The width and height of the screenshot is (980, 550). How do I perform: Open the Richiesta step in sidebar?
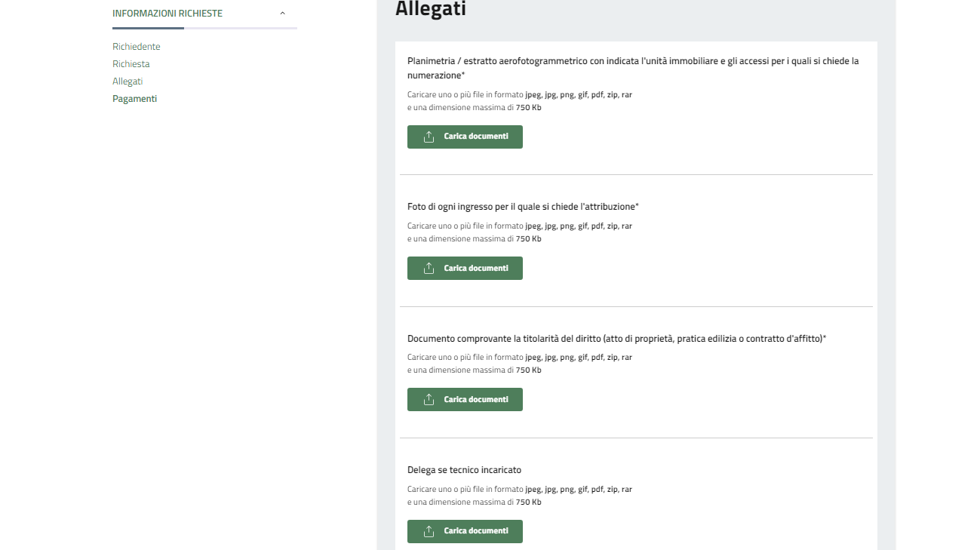click(x=131, y=64)
